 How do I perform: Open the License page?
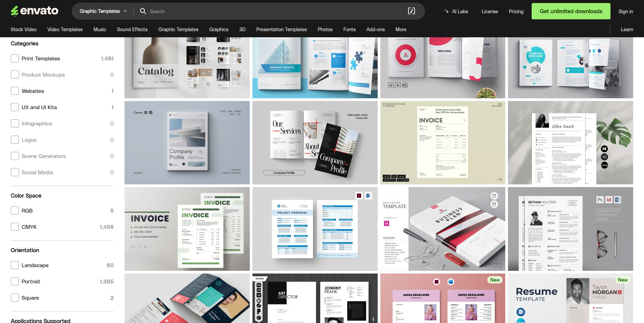click(x=490, y=12)
